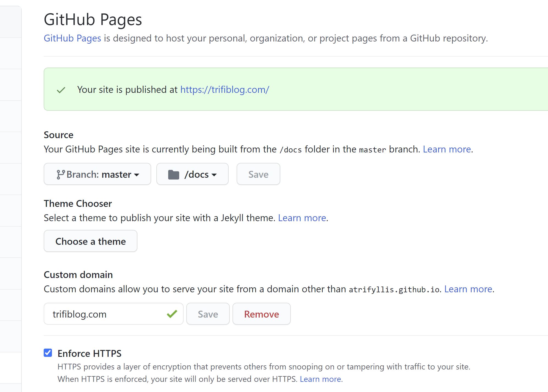Save the custom domain
This screenshot has width=548, height=392.
pos(208,314)
